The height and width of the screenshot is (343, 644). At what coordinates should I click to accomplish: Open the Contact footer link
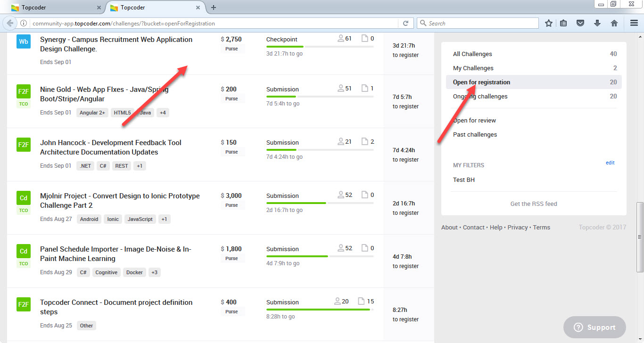(473, 227)
